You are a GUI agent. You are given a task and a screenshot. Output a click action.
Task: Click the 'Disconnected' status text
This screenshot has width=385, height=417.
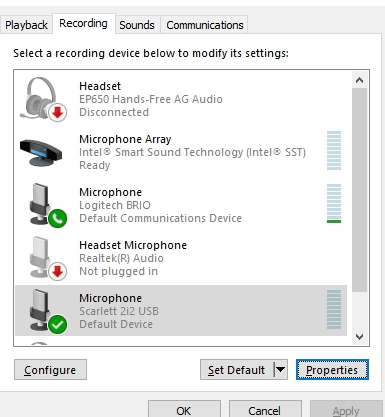click(x=114, y=112)
